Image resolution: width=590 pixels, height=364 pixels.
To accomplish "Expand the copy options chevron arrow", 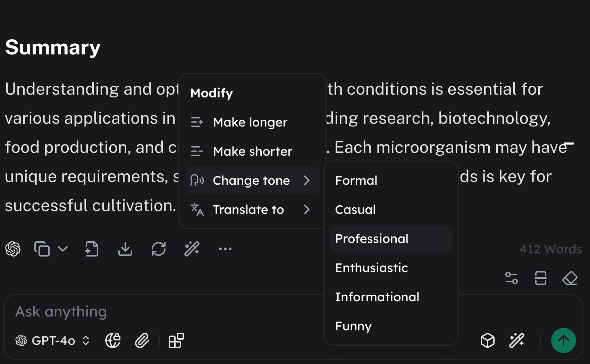I will pyautogui.click(x=63, y=249).
